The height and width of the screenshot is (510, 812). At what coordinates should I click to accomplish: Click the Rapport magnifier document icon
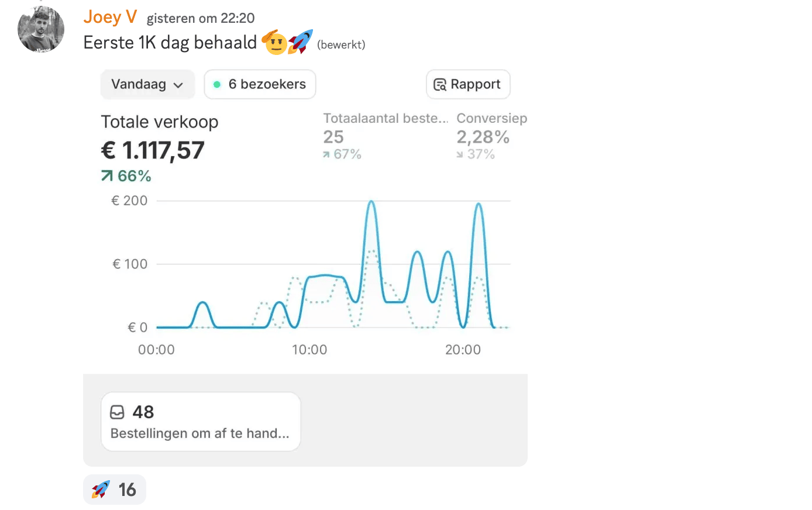tap(440, 85)
